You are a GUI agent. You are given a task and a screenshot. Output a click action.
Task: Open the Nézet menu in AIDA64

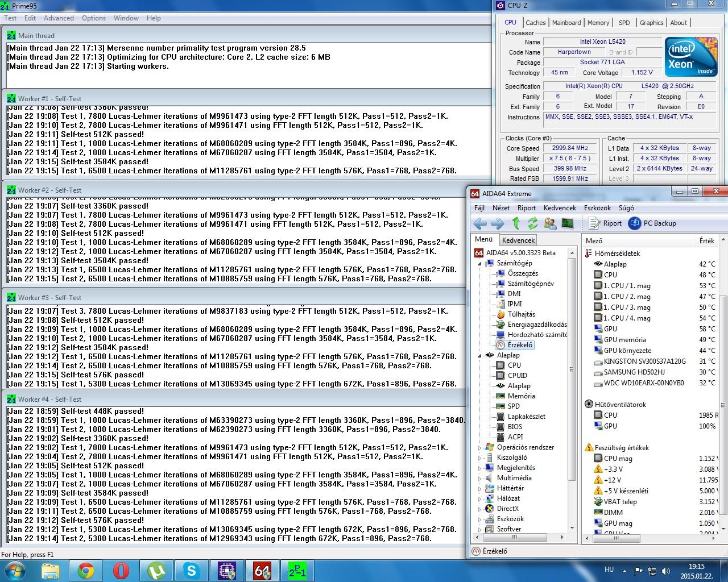[x=501, y=208]
